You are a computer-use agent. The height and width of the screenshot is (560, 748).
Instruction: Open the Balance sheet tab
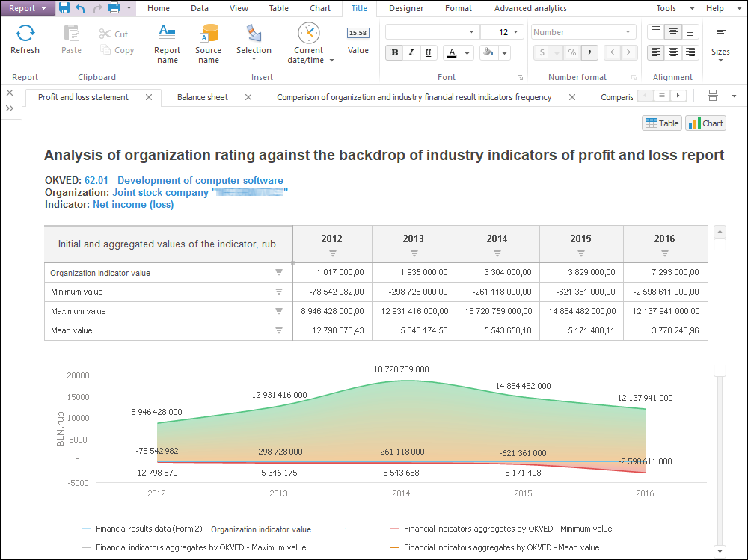point(202,97)
